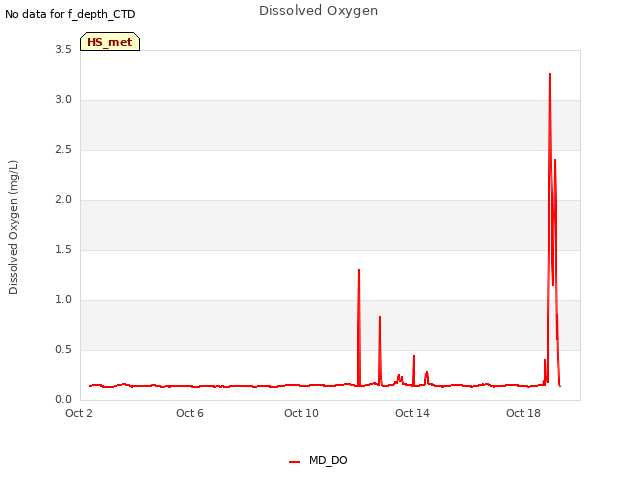Click the 1.0 y-axis tick label

click(x=63, y=299)
